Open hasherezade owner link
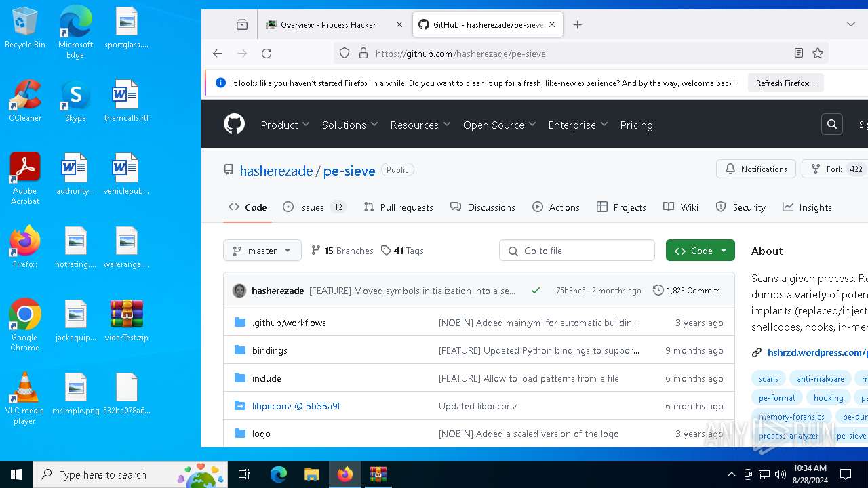Viewport: 868px width, 488px height. click(x=276, y=171)
